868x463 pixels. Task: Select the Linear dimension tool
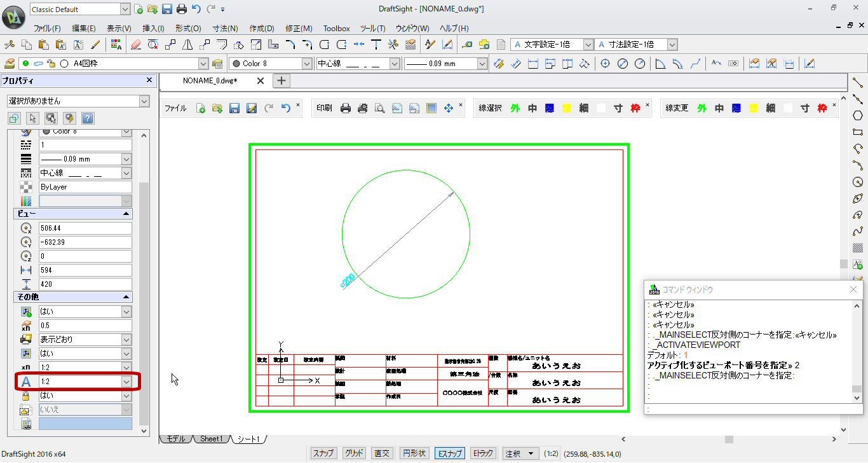(x=533, y=64)
